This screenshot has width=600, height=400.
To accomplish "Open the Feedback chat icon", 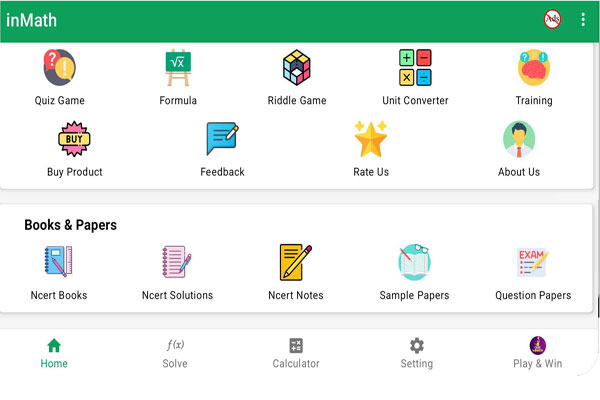I will pyautogui.click(x=222, y=140).
